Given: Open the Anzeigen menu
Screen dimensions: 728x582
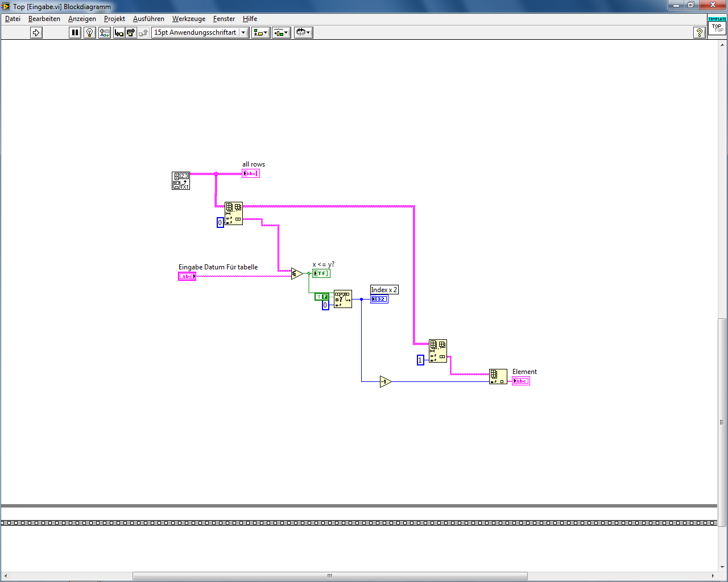Looking at the screenshot, I should coord(82,19).
